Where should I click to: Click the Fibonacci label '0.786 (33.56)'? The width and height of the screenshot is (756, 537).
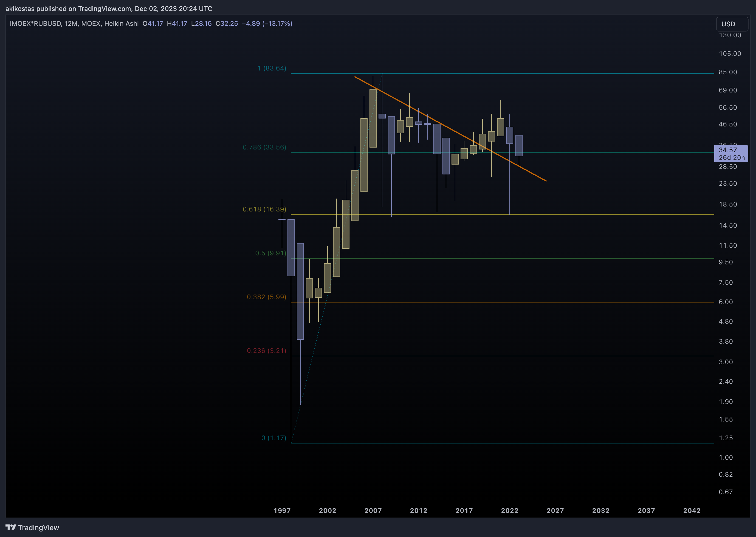click(264, 147)
